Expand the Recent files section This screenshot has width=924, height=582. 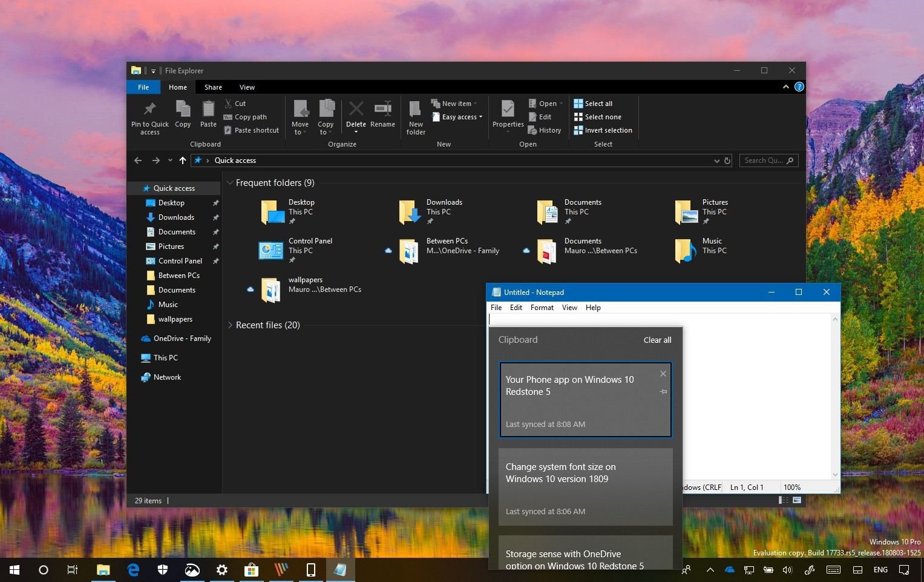click(x=230, y=325)
